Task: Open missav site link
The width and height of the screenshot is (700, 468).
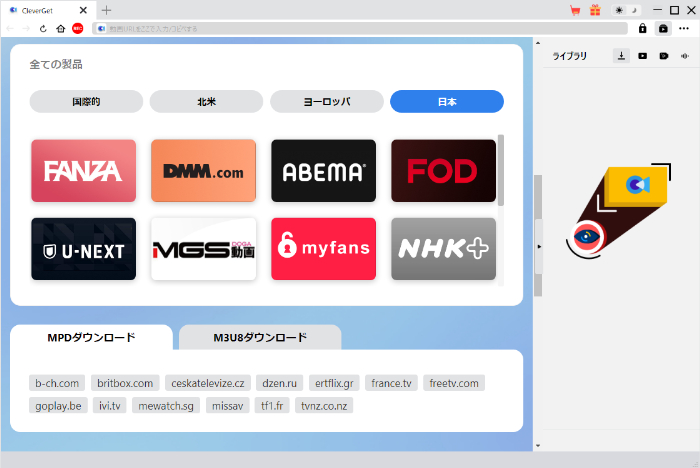Action: [228, 406]
